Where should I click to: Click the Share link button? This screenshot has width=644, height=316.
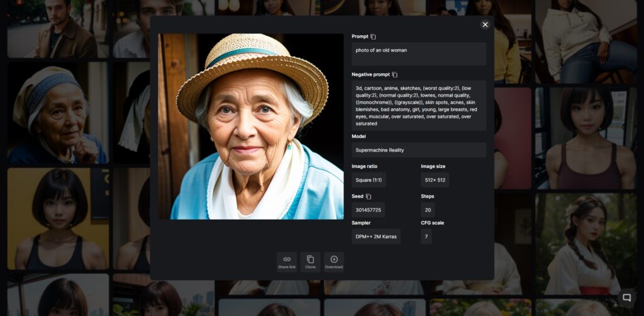[287, 262]
